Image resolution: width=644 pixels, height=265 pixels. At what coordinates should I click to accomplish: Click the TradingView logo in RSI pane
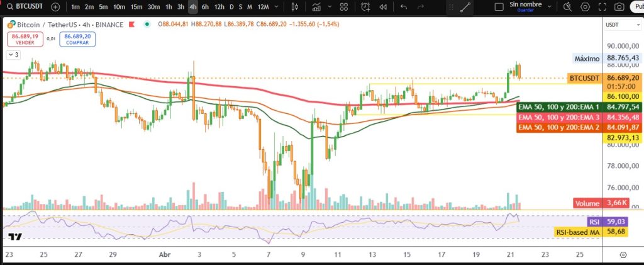(x=15, y=237)
